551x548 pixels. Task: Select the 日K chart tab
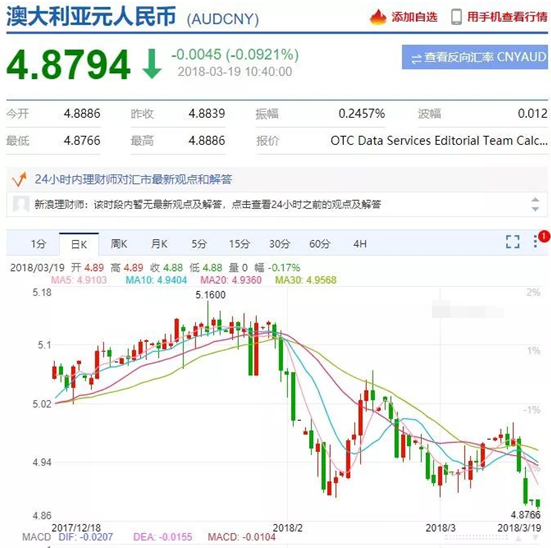pos(79,244)
